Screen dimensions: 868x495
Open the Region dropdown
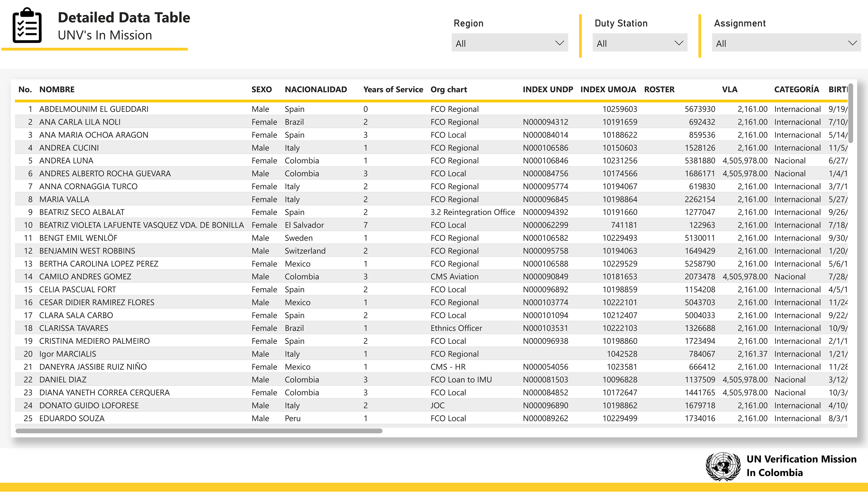click(x=509, y=43)
